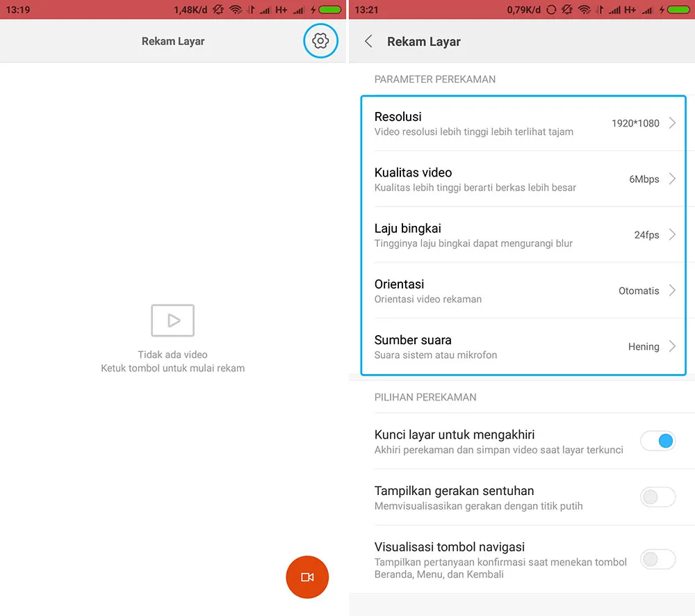Open the Rekam Layar settings gear
This screenshot has height=616, width=695.
coord(320,41)
